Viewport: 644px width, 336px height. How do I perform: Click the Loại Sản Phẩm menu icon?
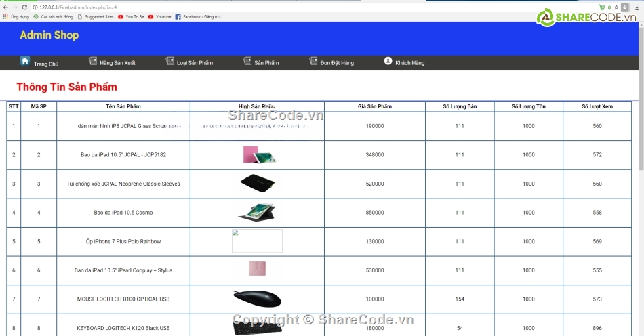pyautogui.click(x=170, y=61)
